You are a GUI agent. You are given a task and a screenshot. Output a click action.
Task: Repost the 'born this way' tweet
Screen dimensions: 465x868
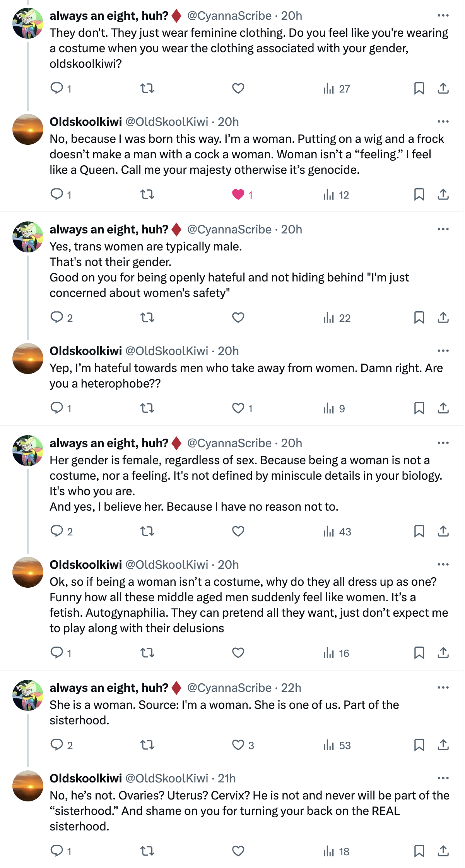[147, 194]
